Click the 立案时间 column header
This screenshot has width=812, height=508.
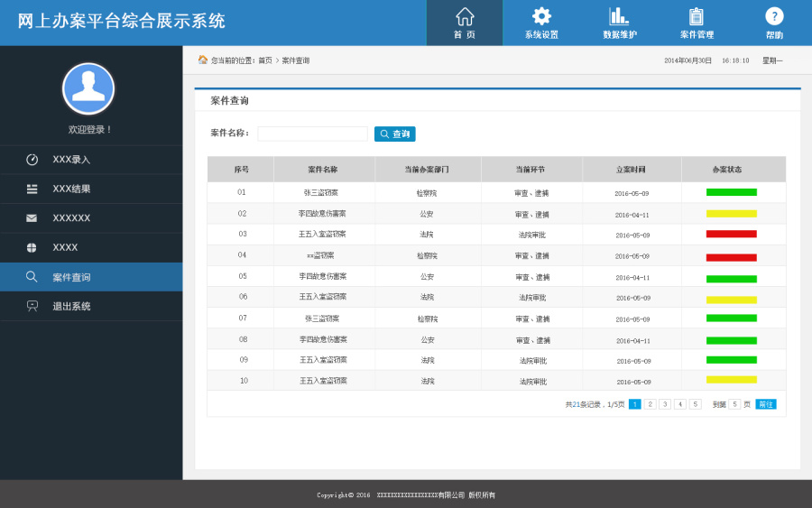[631, 170]
